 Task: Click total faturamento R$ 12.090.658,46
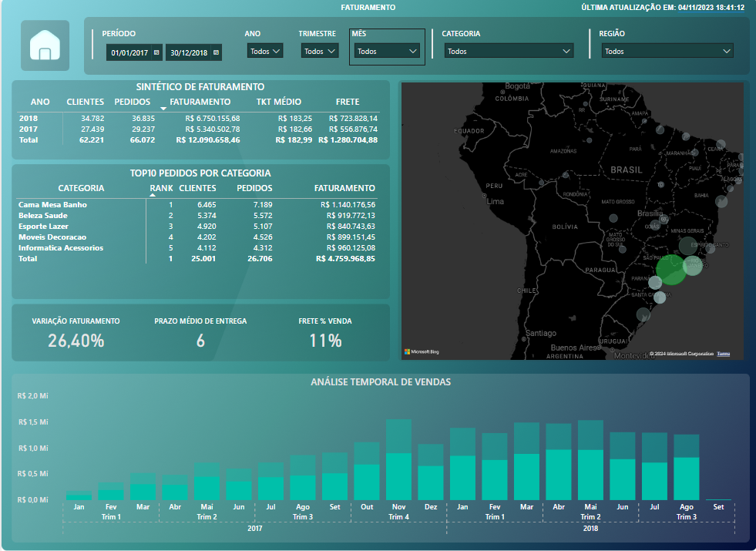coord(208,139)
